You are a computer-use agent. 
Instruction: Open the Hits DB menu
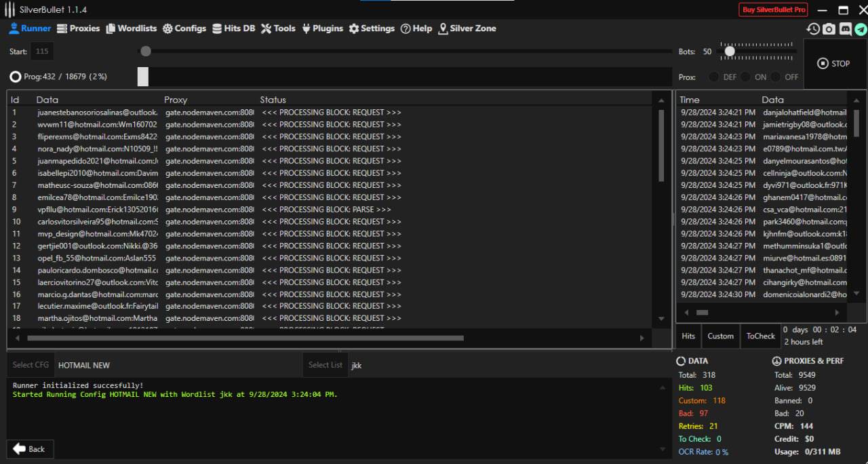click(234, 28)
